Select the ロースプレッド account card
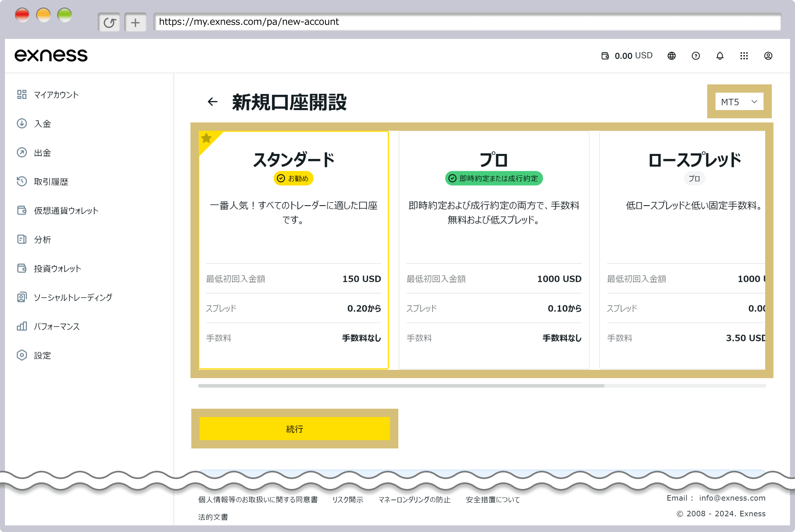The height and width of the screenshot is (532, 795). 682,250
